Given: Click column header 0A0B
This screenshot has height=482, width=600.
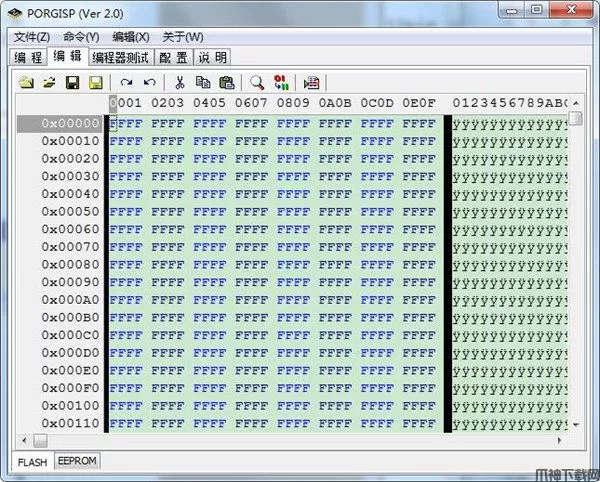Looking at the screenshot, I should tap(335, 103).
